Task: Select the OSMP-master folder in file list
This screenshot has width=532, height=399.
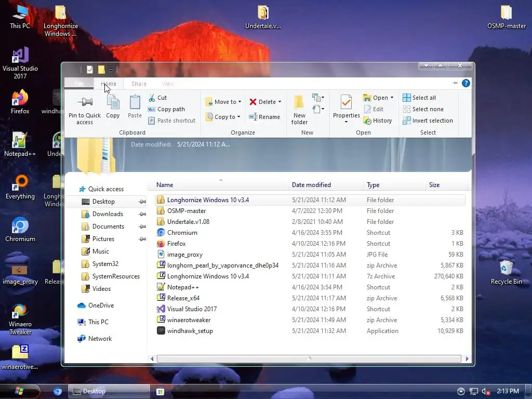Action: pyautogui.click(x=310, y=211)
